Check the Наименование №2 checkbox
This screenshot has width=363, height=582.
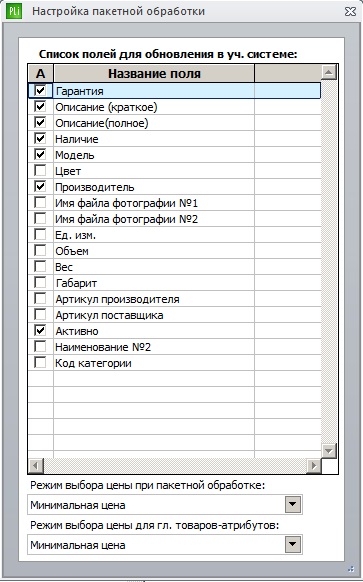click(40, 346)
